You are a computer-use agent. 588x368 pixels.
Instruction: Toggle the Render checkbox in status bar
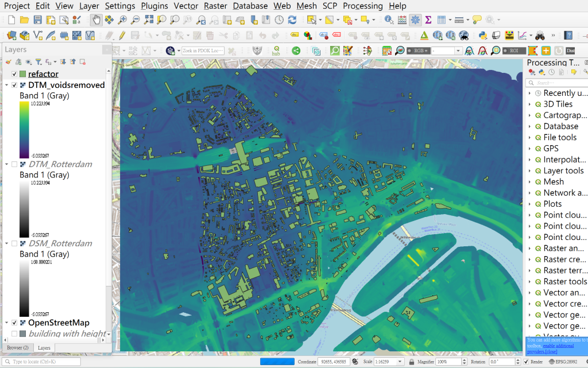(x=526, y=362)
